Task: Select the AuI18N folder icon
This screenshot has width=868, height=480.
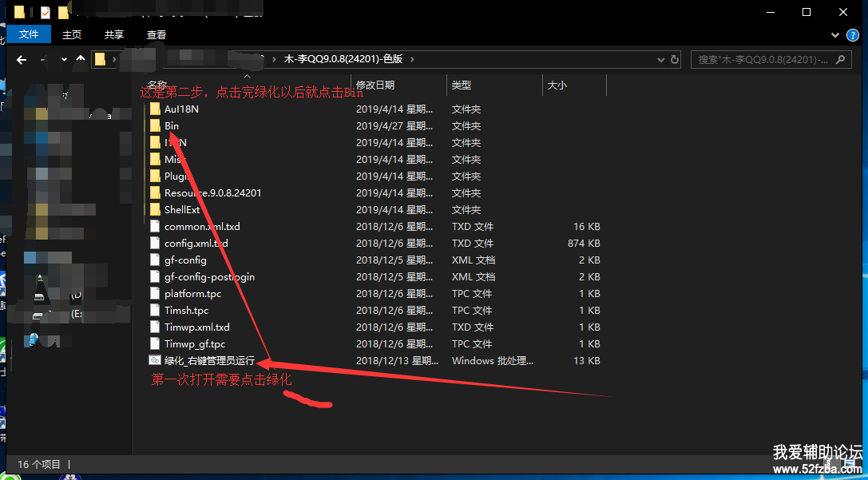Action: pos(155,109)
